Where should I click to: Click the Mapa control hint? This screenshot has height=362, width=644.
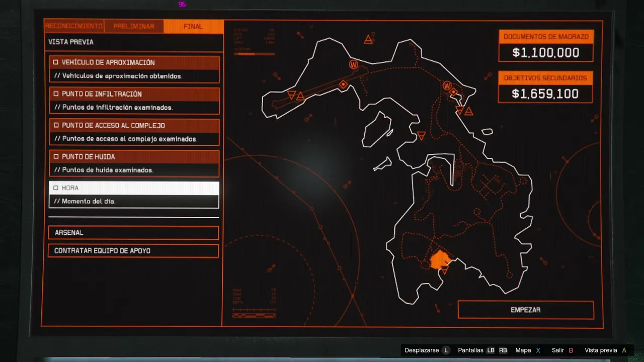(x=523, y=350)
